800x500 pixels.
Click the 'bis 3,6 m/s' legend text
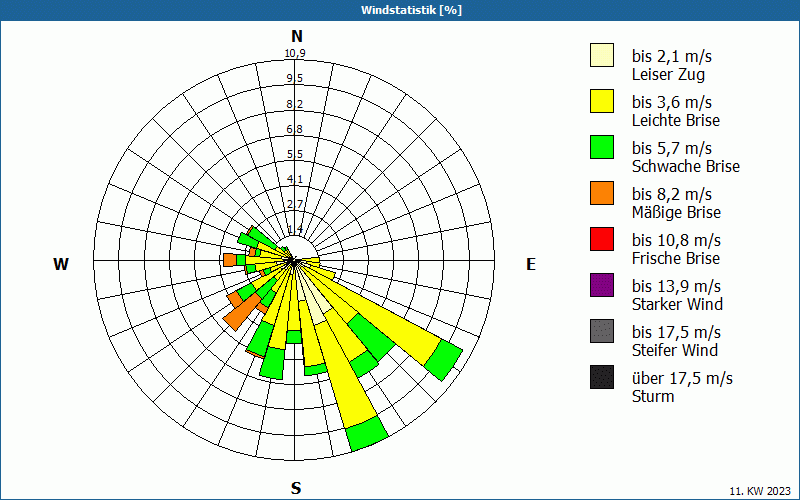point(671,102)
